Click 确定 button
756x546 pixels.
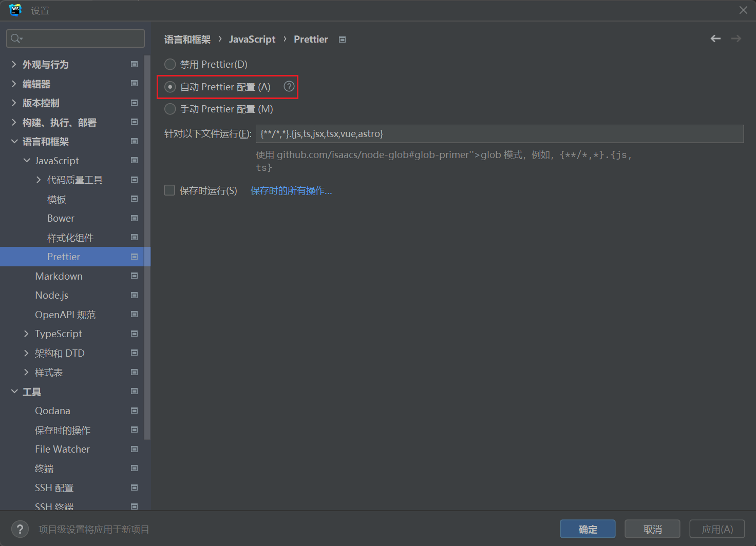point(588,529)
